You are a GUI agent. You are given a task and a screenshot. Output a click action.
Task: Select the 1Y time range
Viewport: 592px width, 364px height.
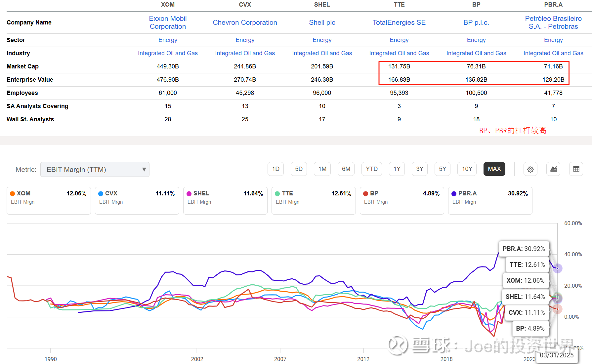(x=397, y=169)
